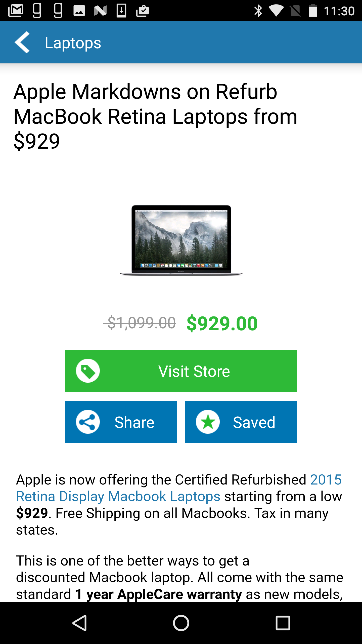
Task: Tap the green star Saved icon
Action: 208,422
